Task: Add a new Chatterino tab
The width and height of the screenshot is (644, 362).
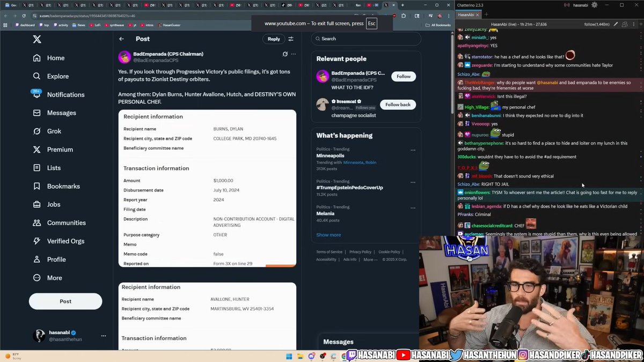Action: coord(486,14)
